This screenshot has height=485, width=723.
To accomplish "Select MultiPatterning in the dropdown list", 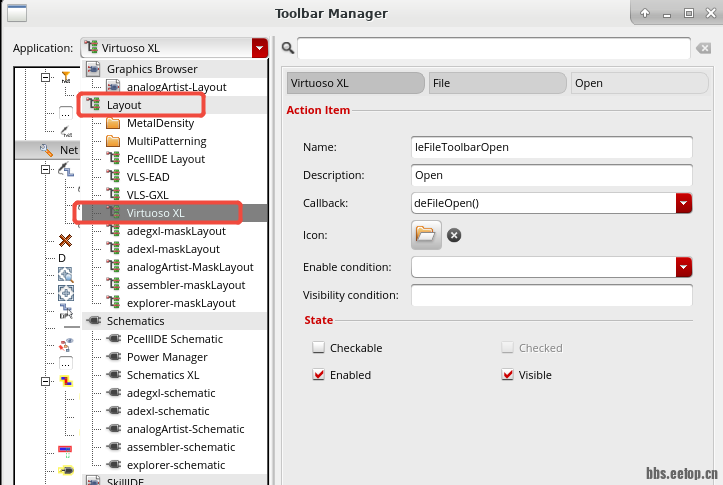I will 166,141.
